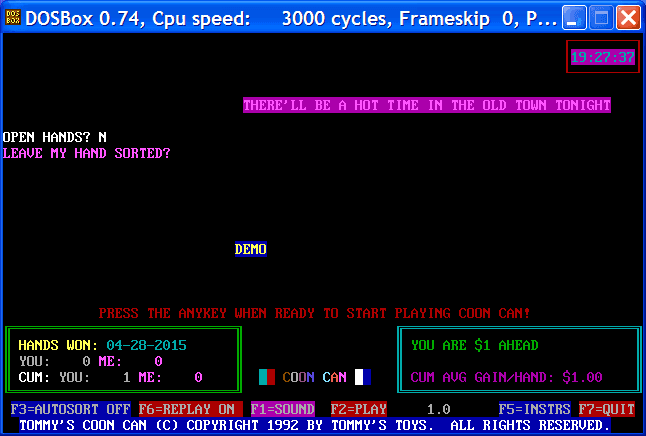Click the YOU ARE $1 AHEAD text

click(475, 345)
